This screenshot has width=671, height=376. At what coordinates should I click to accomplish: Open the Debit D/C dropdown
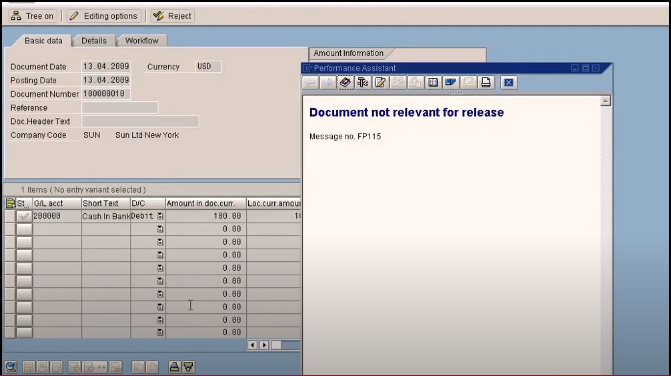click(x=160, y=216)
